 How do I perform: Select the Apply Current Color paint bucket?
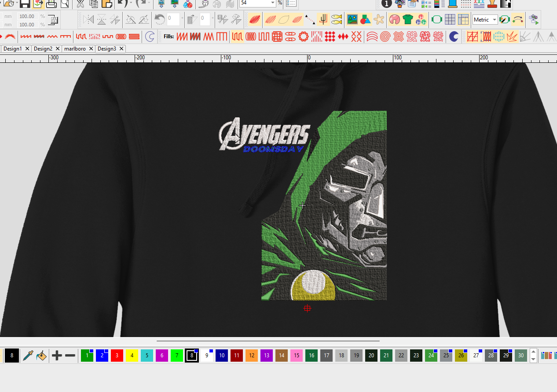tap(41, 356)
